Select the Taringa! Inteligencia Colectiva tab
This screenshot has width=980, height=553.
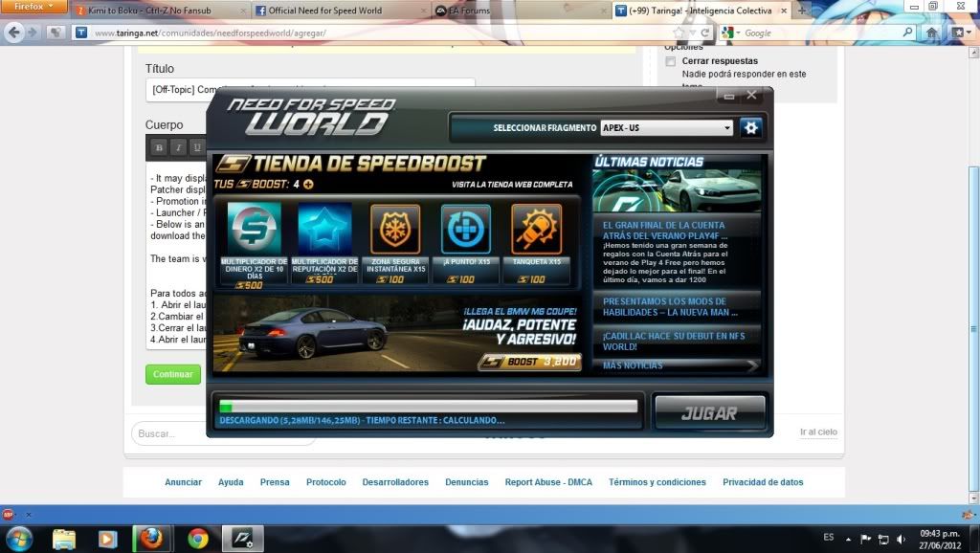[x=701, y=11]
